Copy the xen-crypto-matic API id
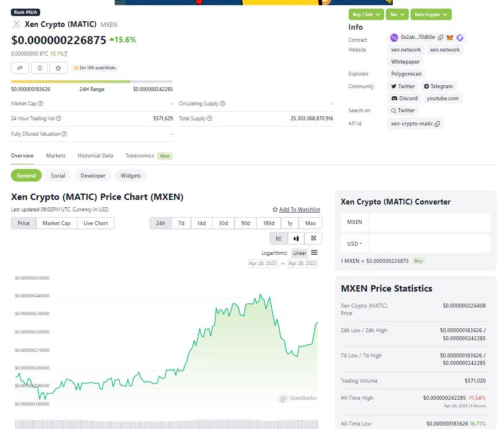This screenshot has width=504, height=429. pos(437,124)
